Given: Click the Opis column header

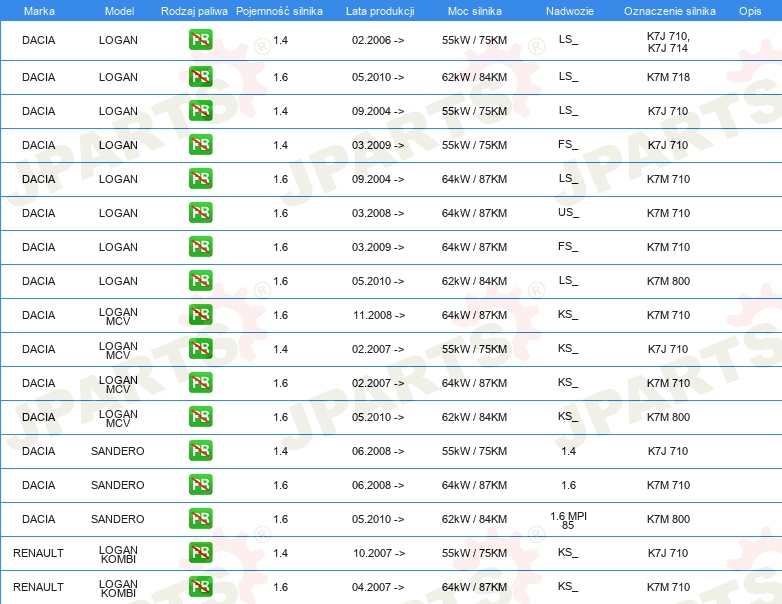Looking at the screenshot, I should (749, 12).
